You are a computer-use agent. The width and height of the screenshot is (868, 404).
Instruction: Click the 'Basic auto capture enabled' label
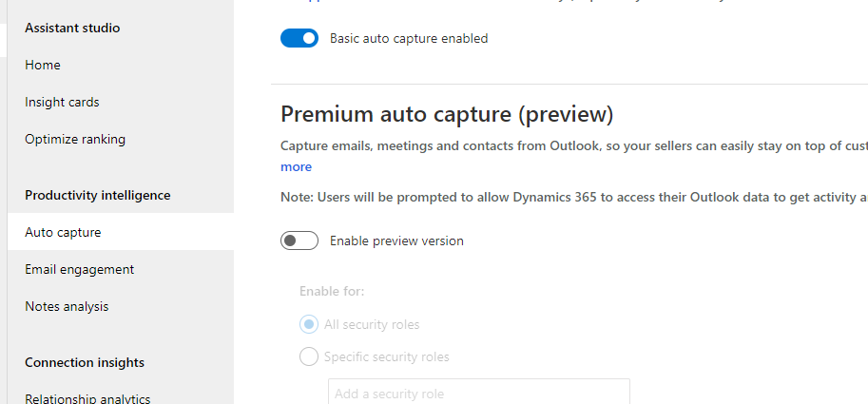(409, 38)
